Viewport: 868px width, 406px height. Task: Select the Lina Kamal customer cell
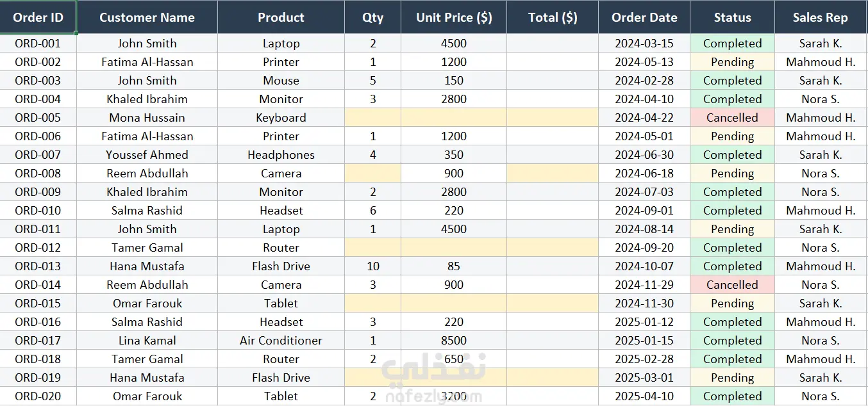click(x=147, y=341)
